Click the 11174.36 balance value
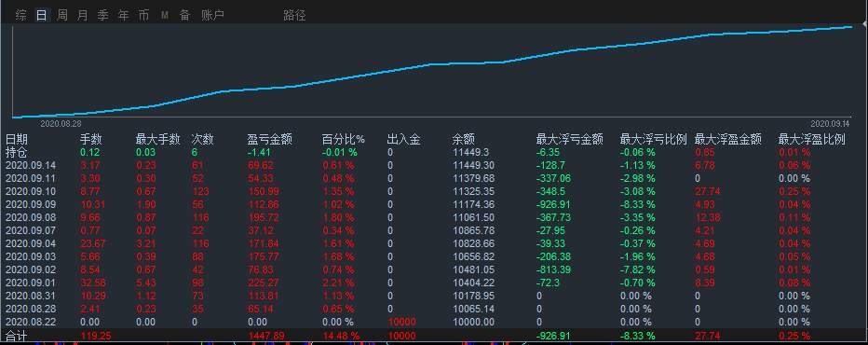 point(473,205)
